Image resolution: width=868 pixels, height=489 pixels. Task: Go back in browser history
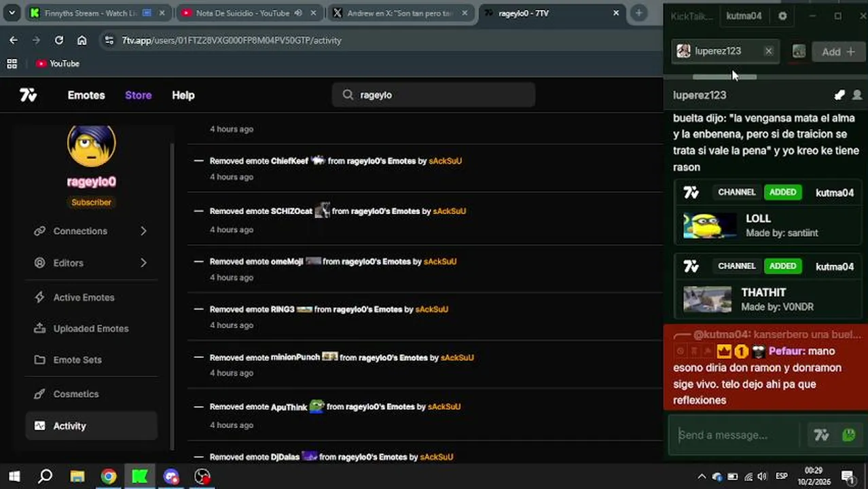(x=14, y=40)
